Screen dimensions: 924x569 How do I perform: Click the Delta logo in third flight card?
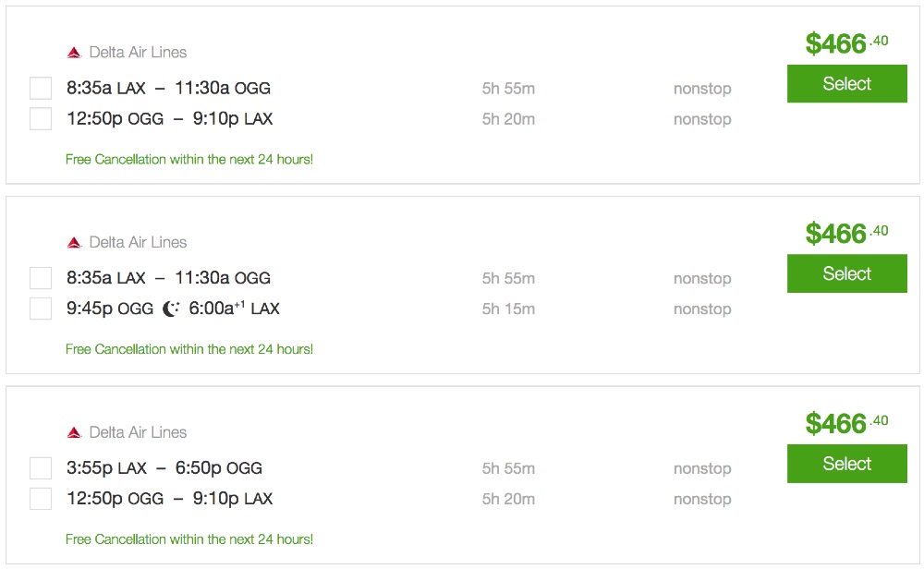coord(74,432)
